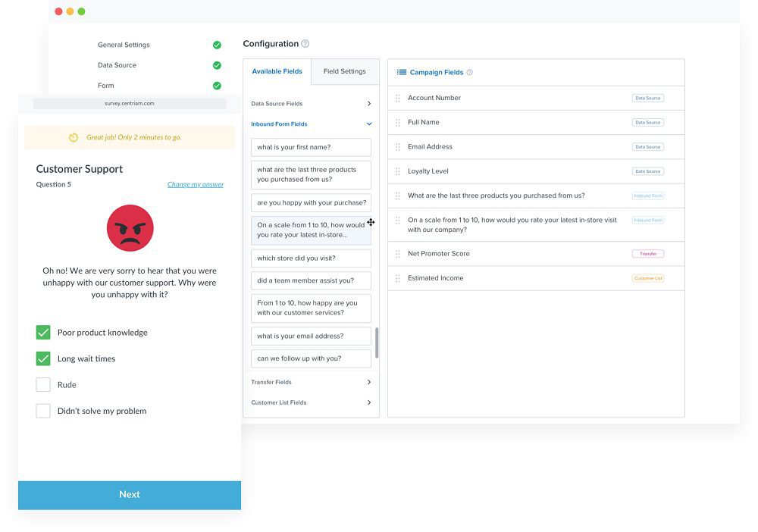Click the info icon beside Campaign Fields

click(x=470, y=73)
